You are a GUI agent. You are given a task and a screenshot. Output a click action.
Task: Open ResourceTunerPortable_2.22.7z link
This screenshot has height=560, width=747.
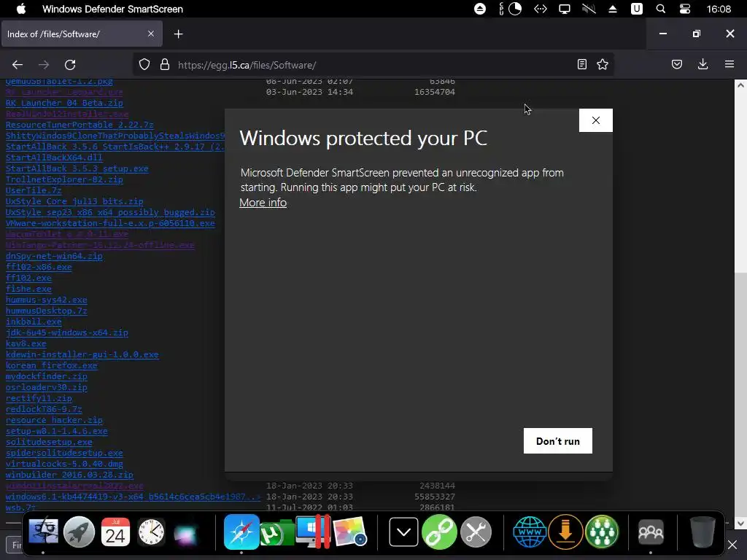(x=80, y=124)
